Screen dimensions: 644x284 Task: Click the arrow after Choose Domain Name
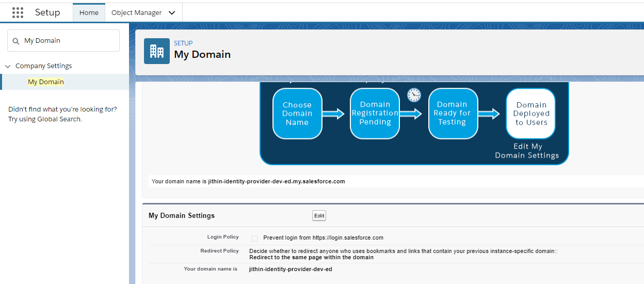(x=333, y=114)
